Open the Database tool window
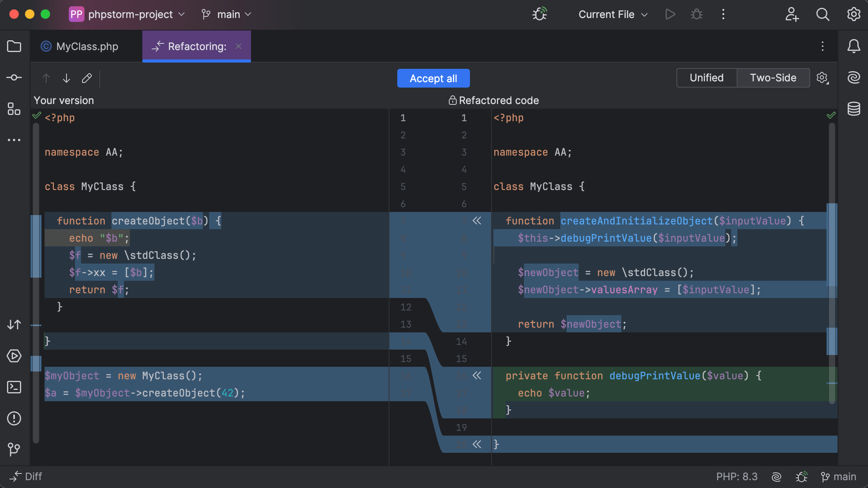This screenshot has height=488, width=868. [x=854, y=109]
